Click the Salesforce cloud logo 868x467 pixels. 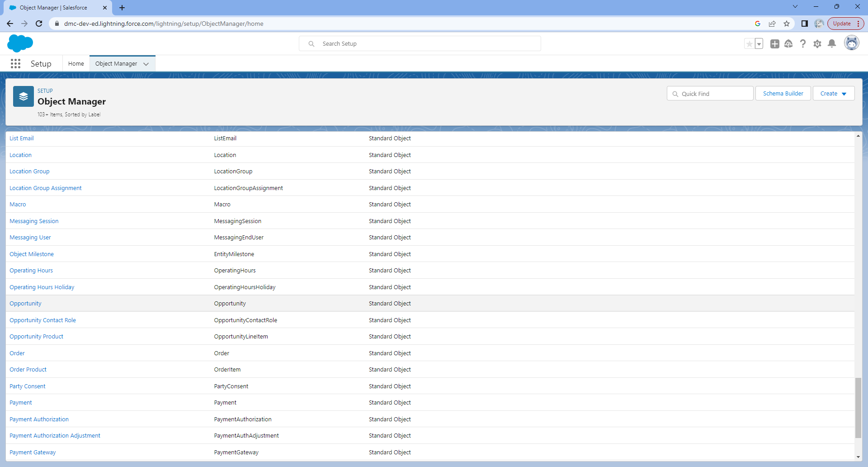tap(20, 43)
